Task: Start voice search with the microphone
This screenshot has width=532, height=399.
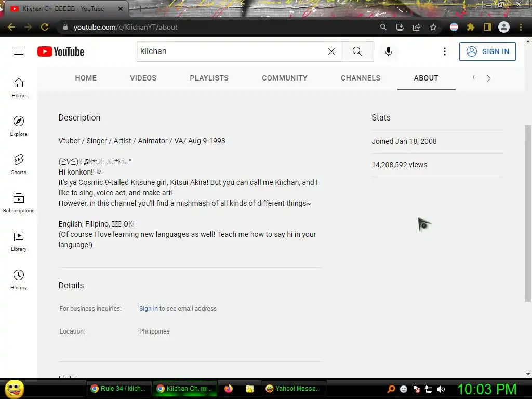Action: tap(389, 51)
